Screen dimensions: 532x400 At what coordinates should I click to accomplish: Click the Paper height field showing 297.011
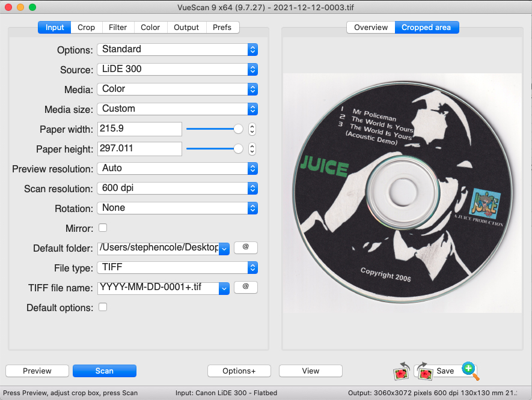pyautogui.click(x=140, y=148)
